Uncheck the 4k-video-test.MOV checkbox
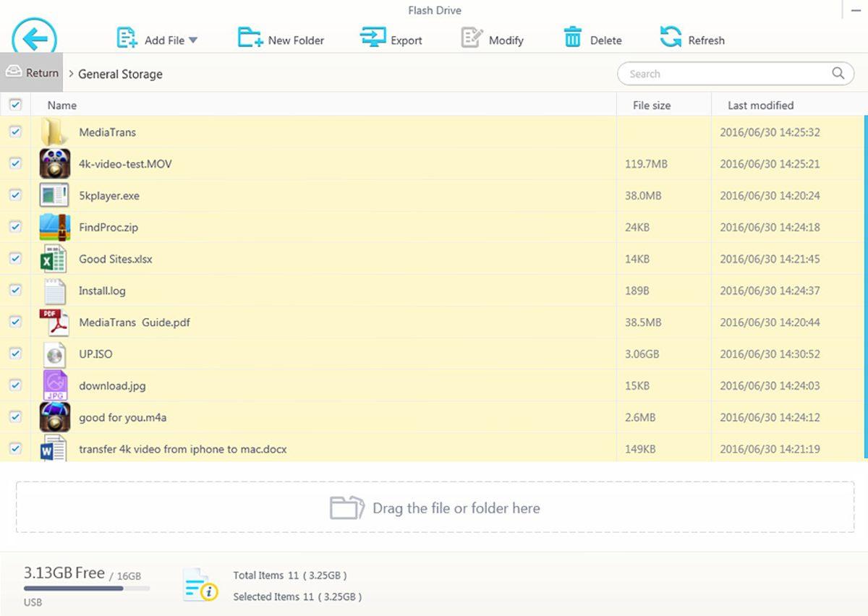The width and height of the screenshot is (868, 616). pos(15,163)
